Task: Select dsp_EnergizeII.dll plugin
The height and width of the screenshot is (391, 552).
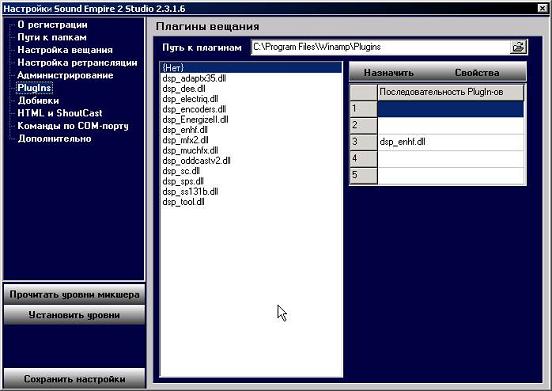Action: (251, 120)
